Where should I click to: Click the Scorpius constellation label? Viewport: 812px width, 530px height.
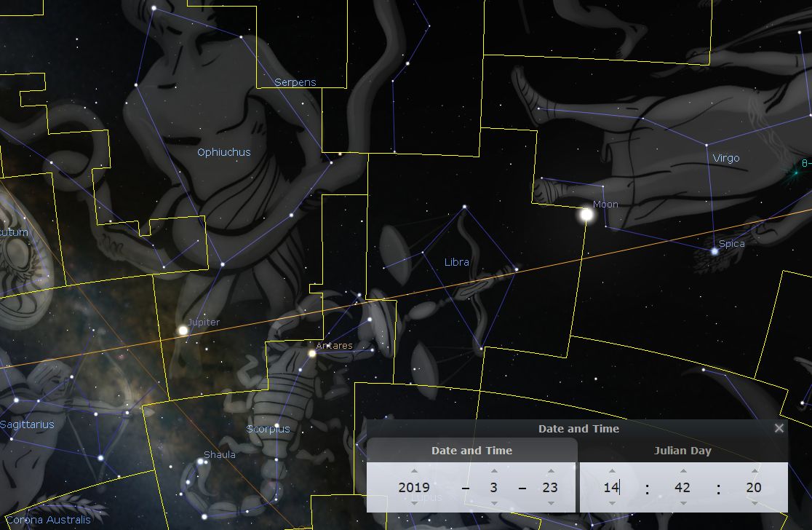(268, 429)
